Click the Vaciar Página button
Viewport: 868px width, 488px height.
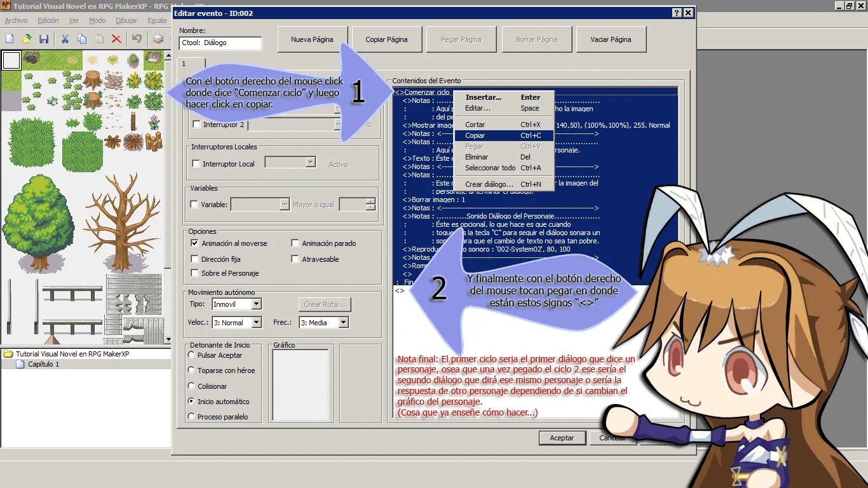click(611, 39)
